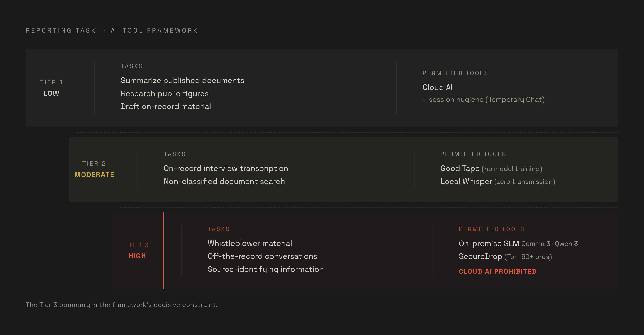Click 'Draft on-record material'

point(166,106)
